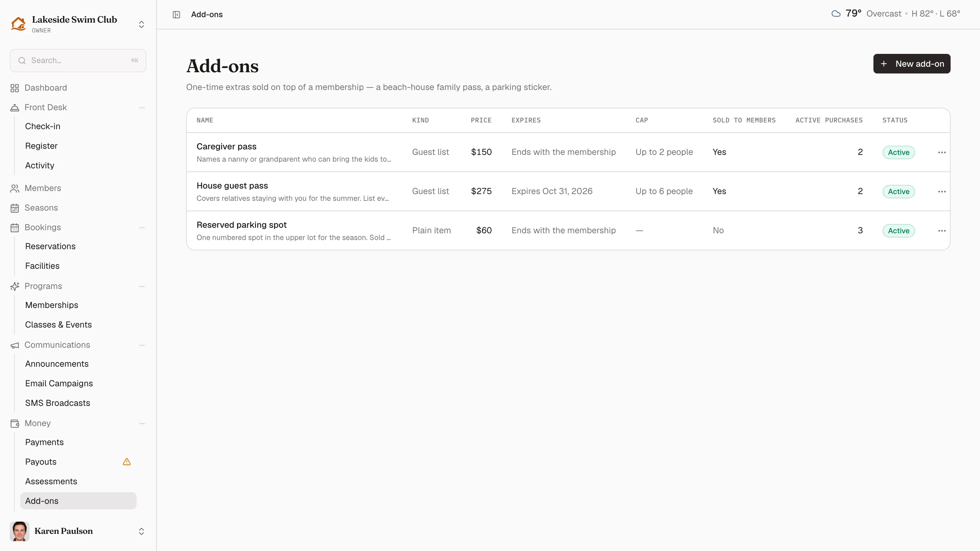980x551 pixels.
Task: Collapse the Programs section
Action: coord(142,286)
